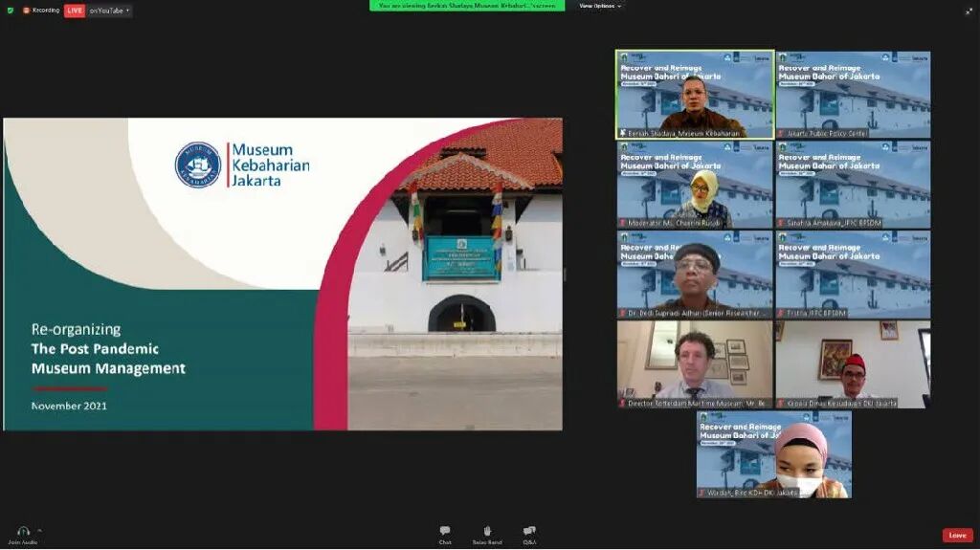This screenshot has width=980, height=550.
Task: Select the Museum Kebaharian speaker video tile
Action: pos(695,95)
